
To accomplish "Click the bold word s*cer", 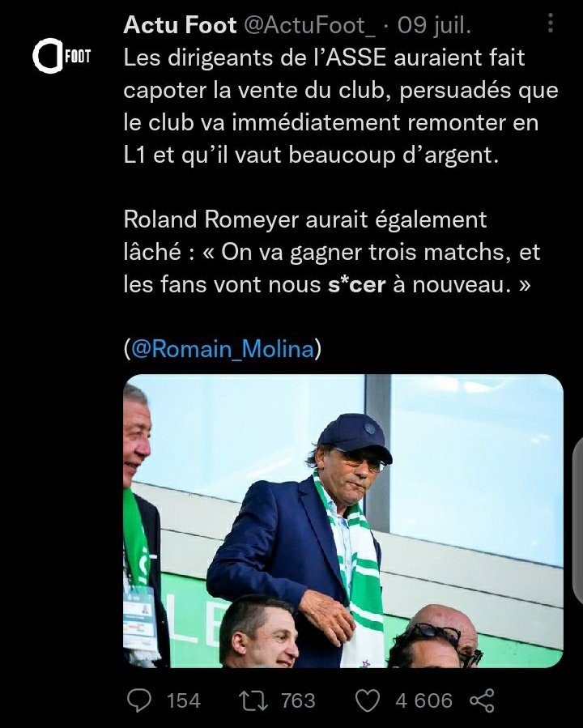I will pyautogui.click(x=357, y=284).
